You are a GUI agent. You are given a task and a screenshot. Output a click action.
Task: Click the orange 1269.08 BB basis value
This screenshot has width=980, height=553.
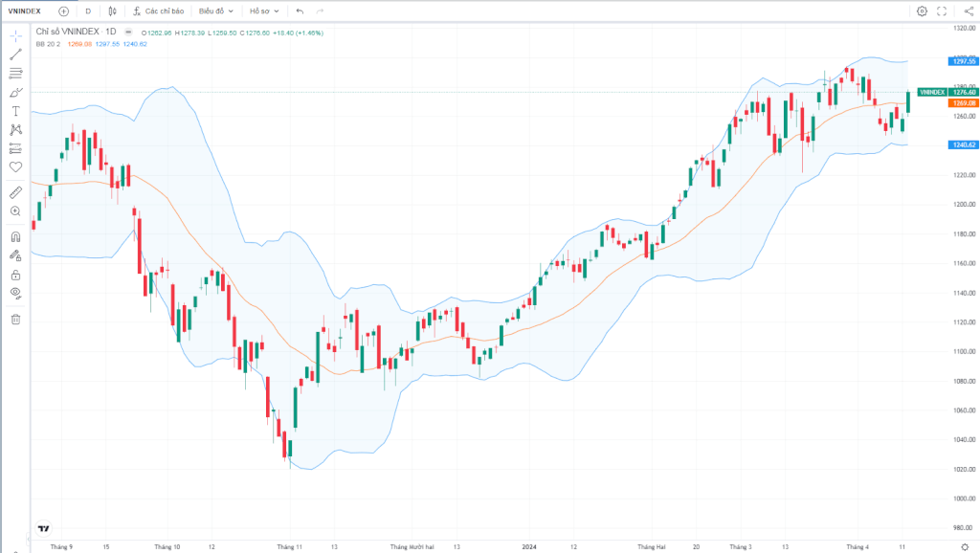pos(79,44)
